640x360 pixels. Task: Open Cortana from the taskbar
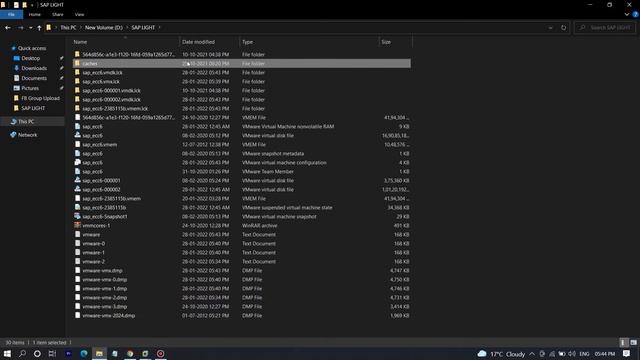37,353
